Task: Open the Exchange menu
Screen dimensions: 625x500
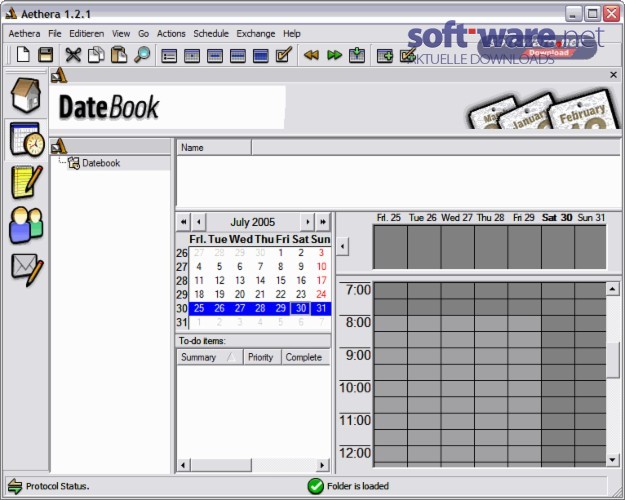Action: pyautogui.click(x=256, y=34)
